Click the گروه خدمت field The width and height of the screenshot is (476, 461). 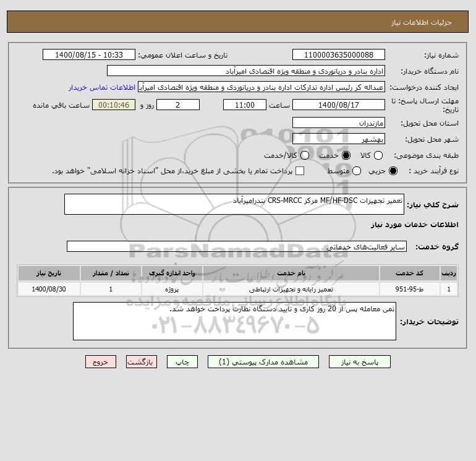(237, 246)
